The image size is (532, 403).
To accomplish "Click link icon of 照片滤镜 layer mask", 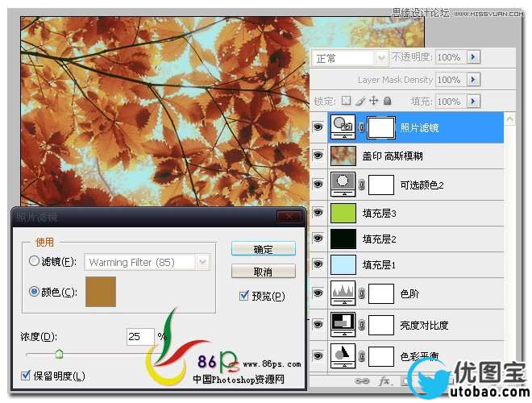I will (362, 127).
